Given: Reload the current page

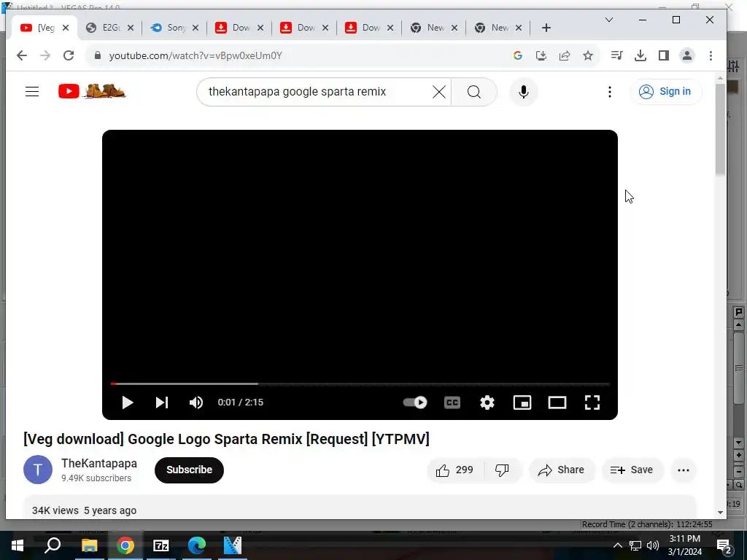Looking at the screenshot, I should click(x=69, y=55).
